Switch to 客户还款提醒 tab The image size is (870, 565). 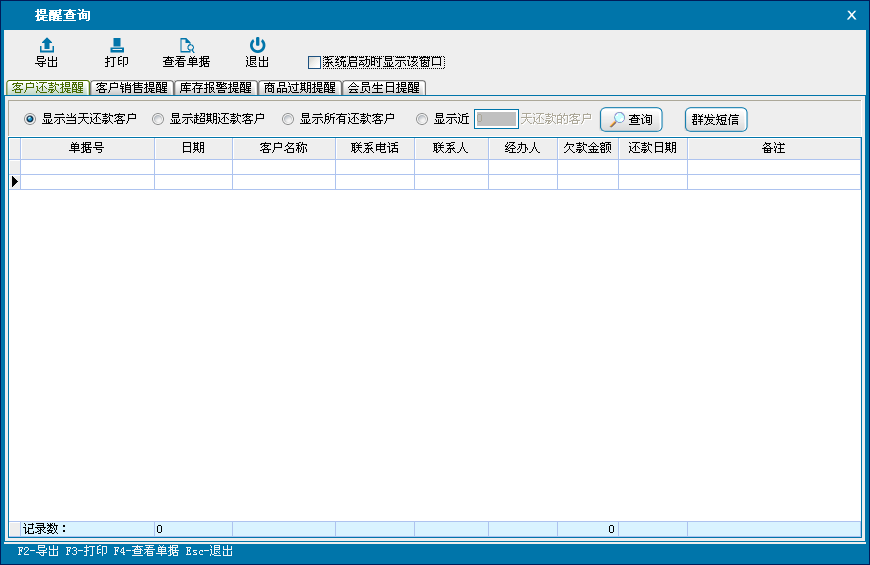[48, 88]
